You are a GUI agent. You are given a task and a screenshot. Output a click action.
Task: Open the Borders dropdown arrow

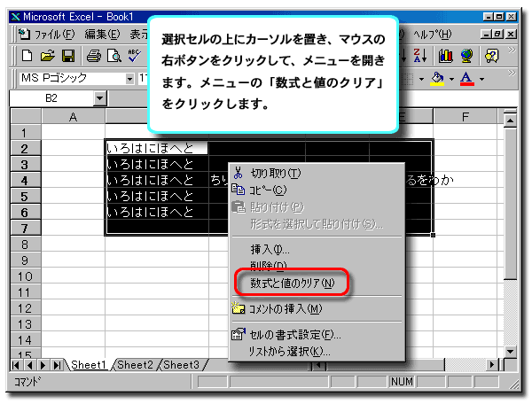tap(421, 79)
